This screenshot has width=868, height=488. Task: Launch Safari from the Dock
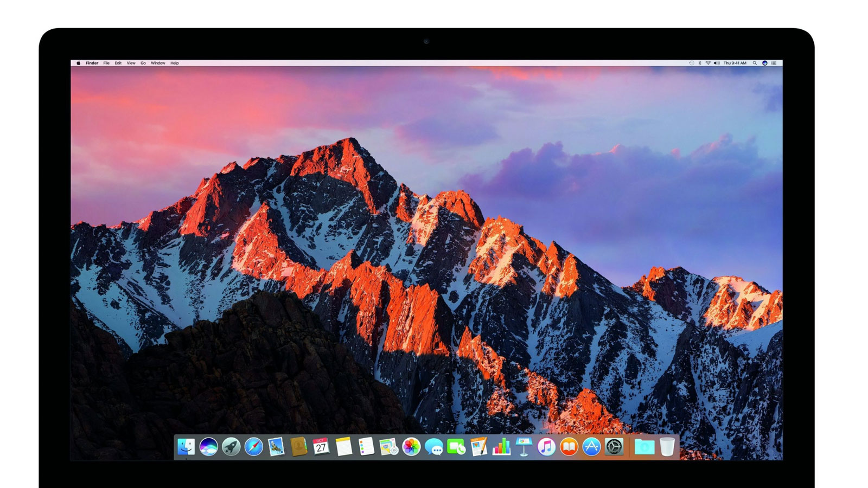click(253, 447)
